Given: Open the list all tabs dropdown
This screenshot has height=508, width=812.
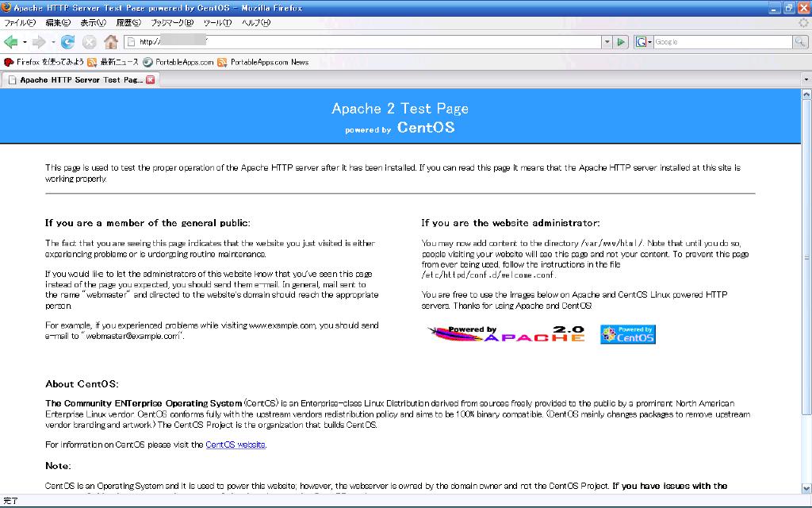Looking at the screenshot, I should pos(806,80).
